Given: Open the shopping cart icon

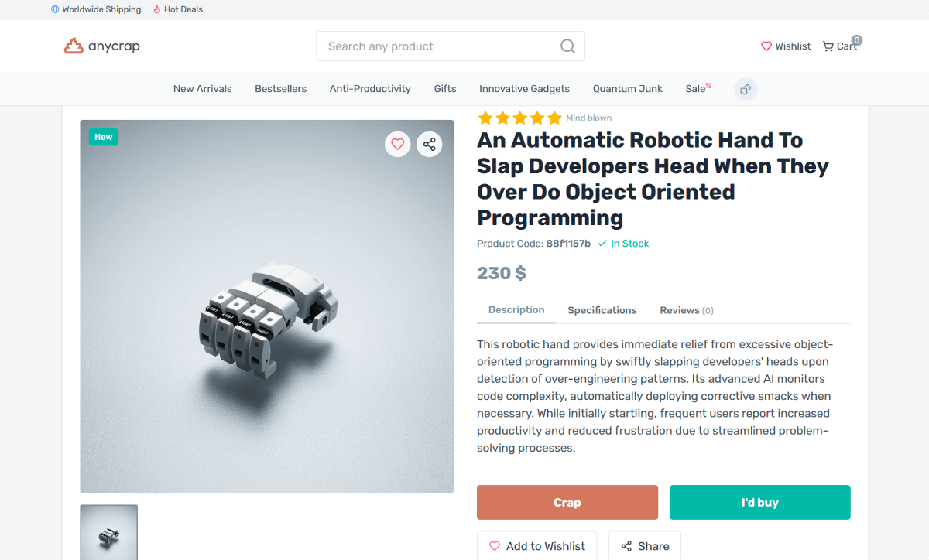Looking at the screenshot, I should pos(828,46).
